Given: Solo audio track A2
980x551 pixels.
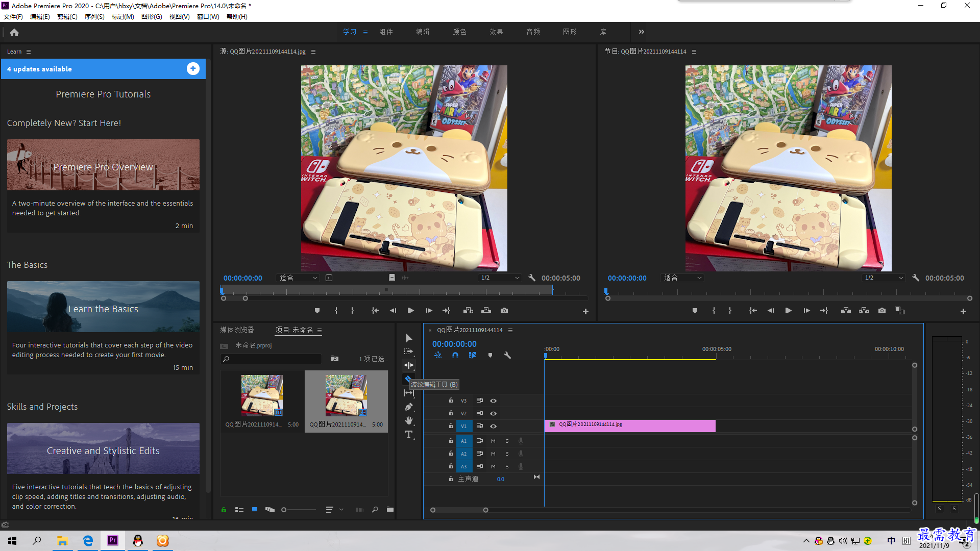Looking at the screenshot, I should [x=507, y=454].
